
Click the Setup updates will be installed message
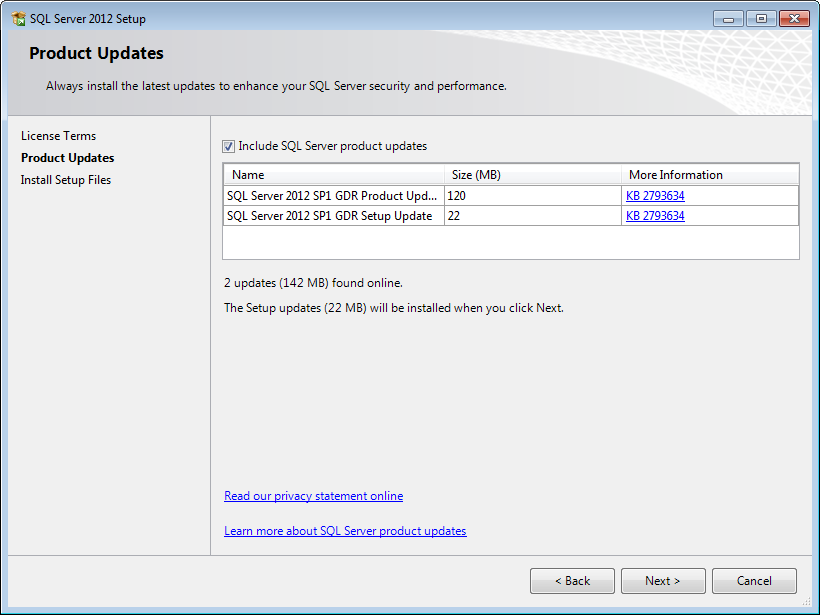click(x=394, y=308)
